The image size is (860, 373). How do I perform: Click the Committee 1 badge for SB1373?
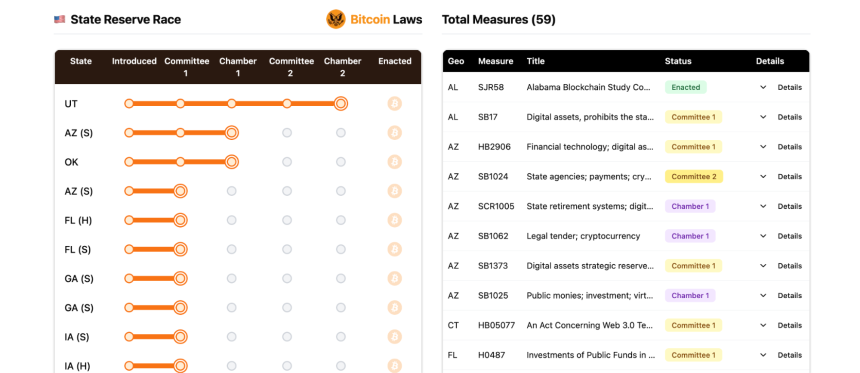[693, 265]
